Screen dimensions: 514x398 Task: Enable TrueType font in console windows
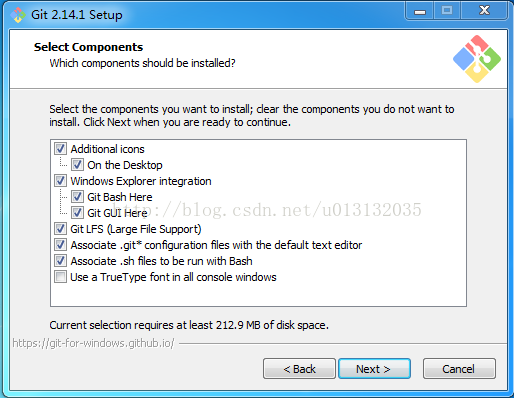click(60, 277)
